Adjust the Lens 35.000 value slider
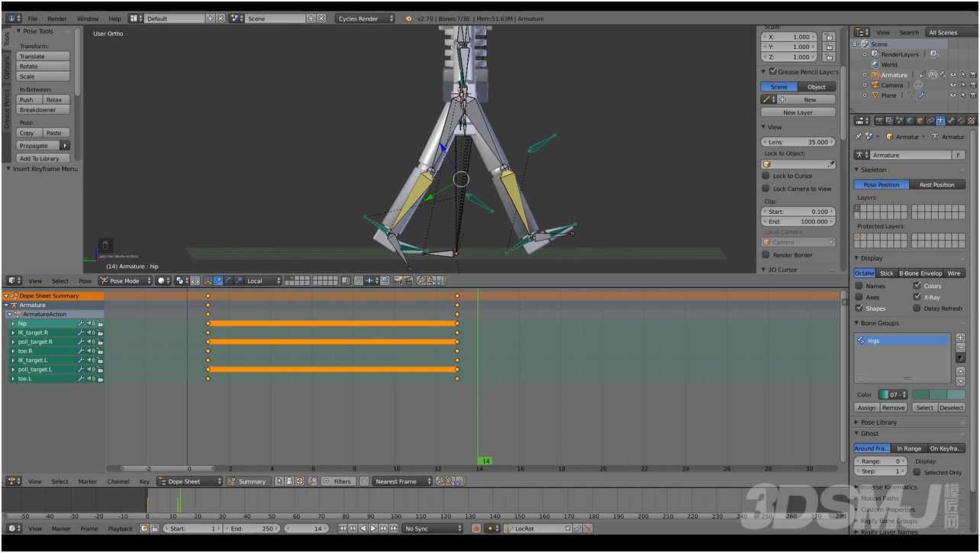 (798, 142)
